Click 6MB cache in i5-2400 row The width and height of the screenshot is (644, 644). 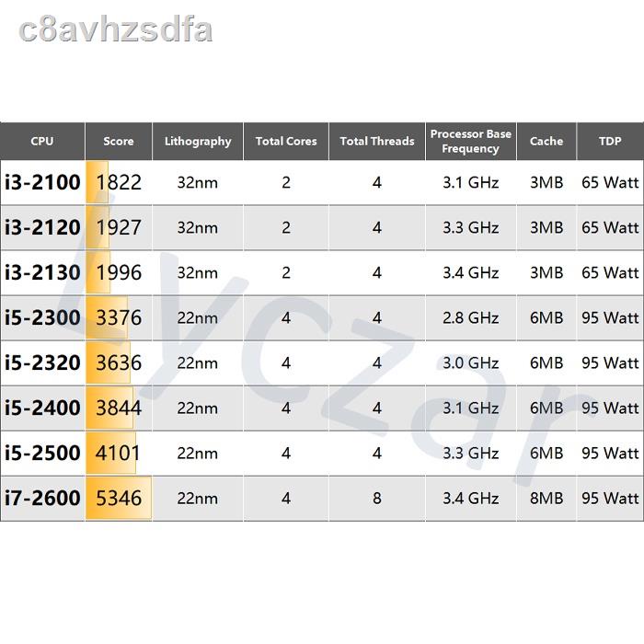coord(546,408)
